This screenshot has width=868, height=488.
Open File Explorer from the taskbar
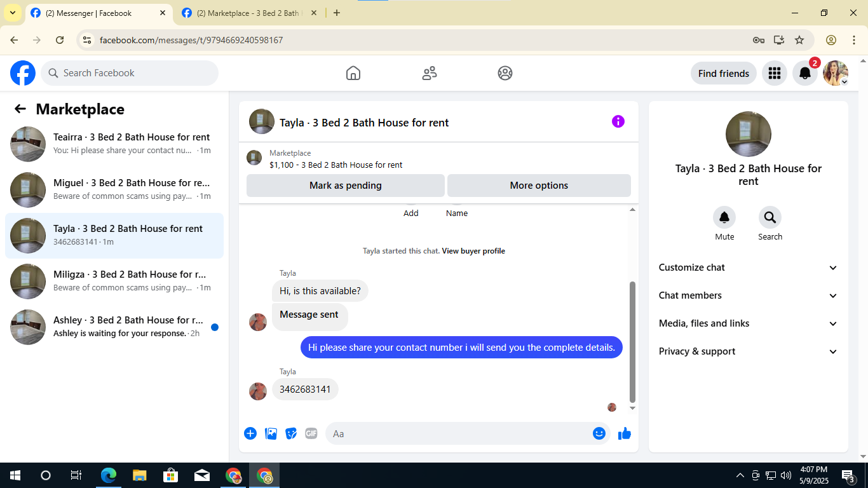tap(140, 475)
